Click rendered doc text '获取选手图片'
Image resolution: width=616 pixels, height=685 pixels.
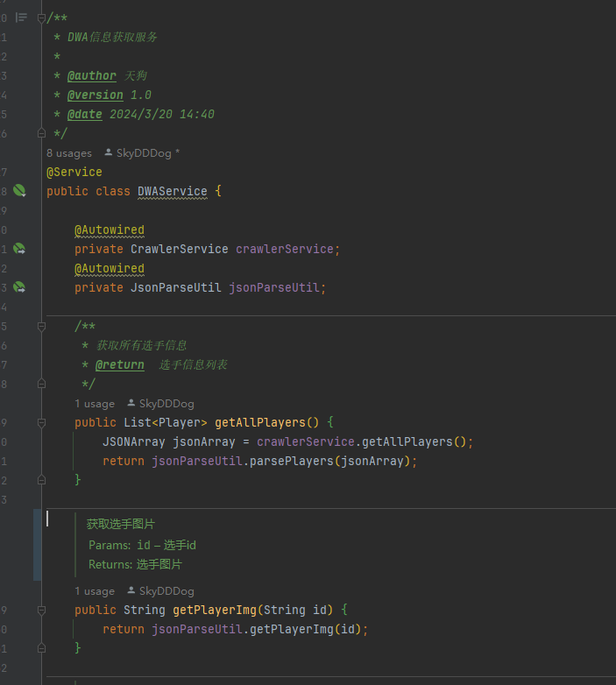121,524
